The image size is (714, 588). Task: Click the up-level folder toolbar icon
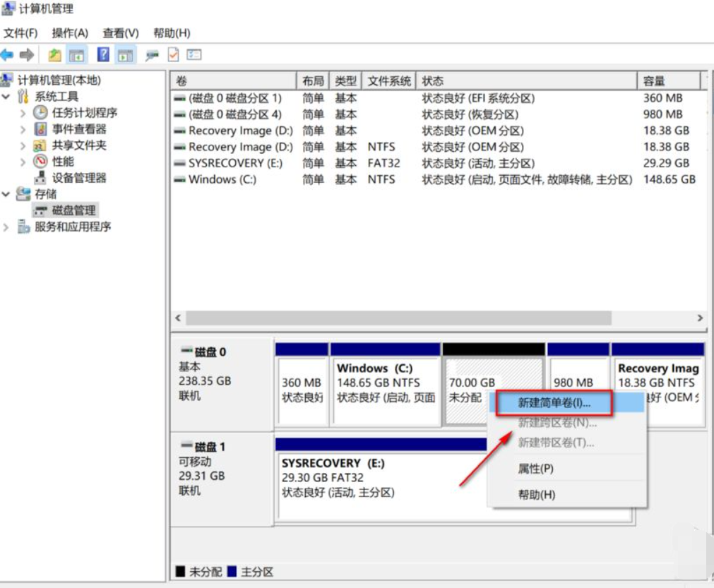pyautogui.click(x=54, y=54)
